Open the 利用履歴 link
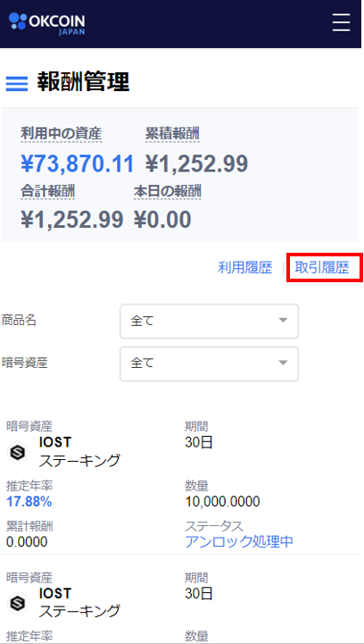 tap(244, 268)
